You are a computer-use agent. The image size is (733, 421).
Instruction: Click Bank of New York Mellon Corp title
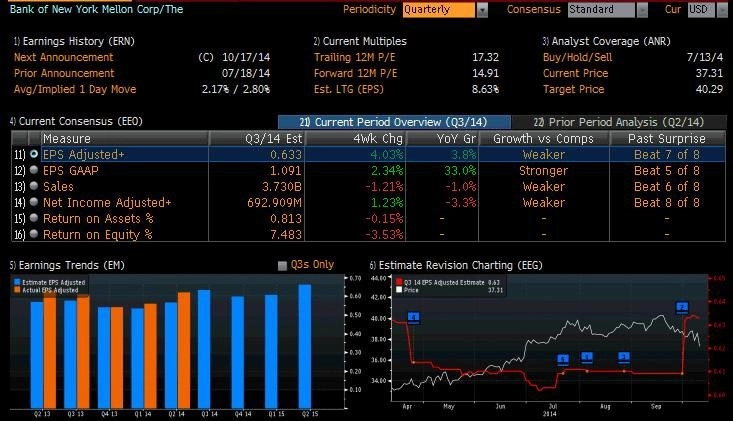point(96,9)
